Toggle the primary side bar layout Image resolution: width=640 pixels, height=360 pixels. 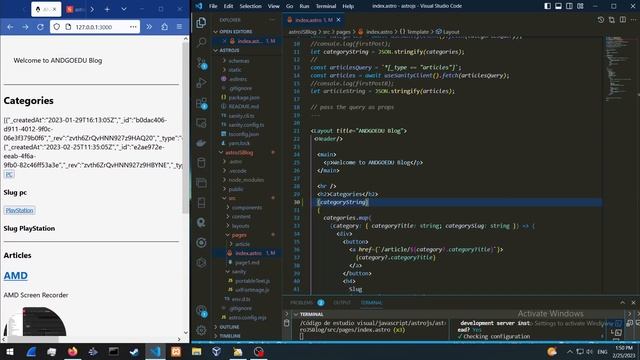click(547, 6)
